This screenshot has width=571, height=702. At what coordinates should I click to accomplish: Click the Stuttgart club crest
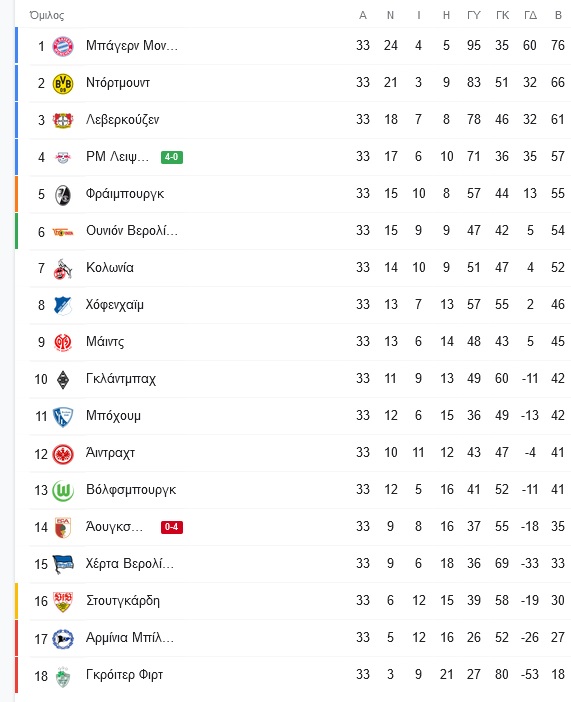click(63, 601)
